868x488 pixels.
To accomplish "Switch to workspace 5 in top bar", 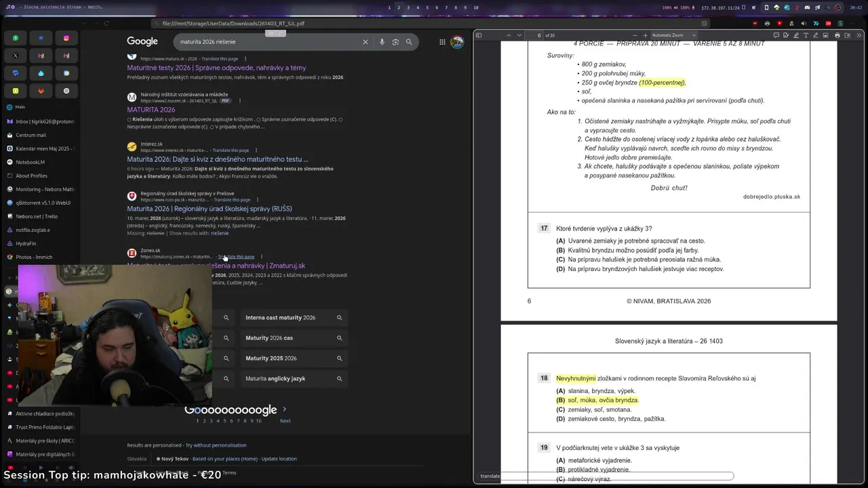I will tap(427, 7).
